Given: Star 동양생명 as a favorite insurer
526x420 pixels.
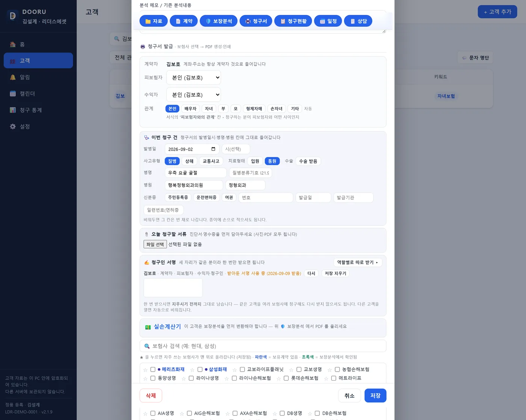Looking at the screenshot, I should tap(145, 378).
